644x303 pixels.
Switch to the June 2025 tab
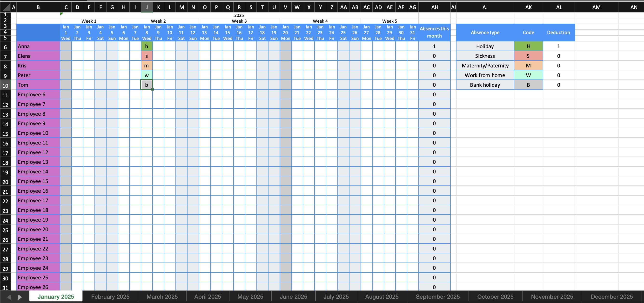[x=293, y=296]
